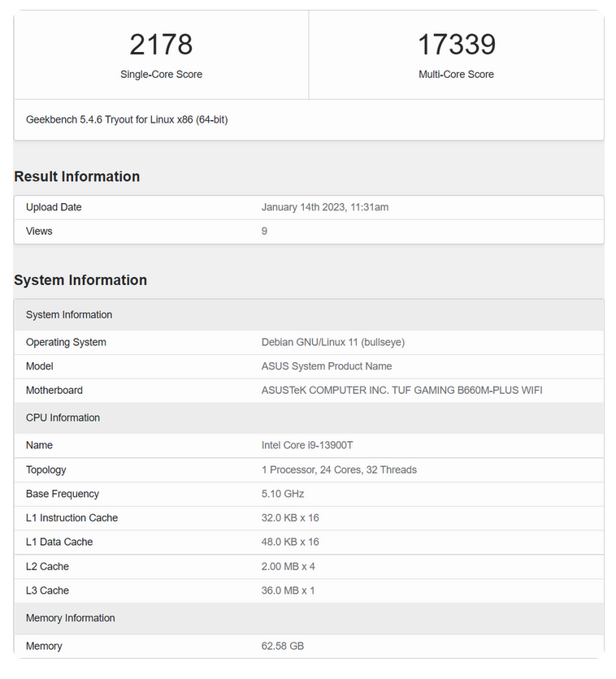This screenshot has height=679, width=616.
Task: Select the 32.0 KB x 16 value
Action: coord(290,518)
